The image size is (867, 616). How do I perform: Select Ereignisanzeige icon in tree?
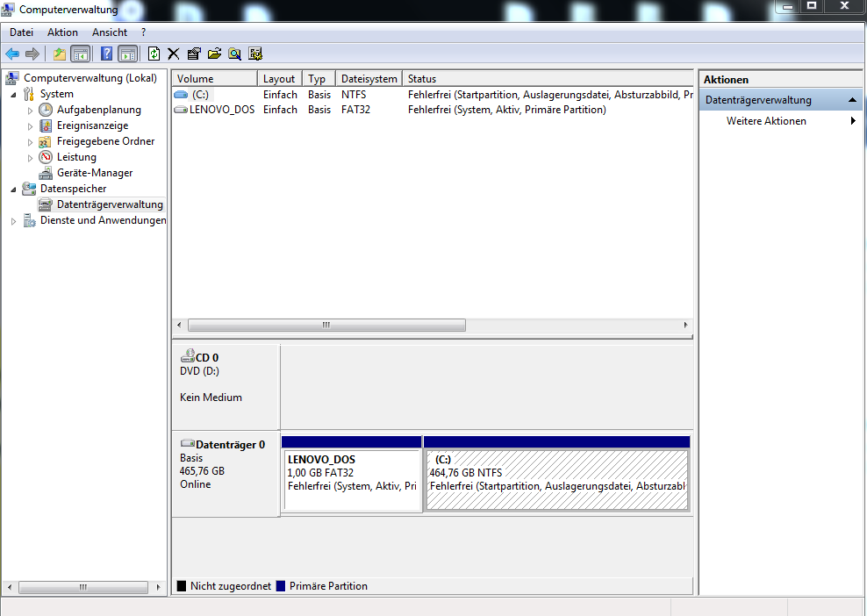point(46,125)
